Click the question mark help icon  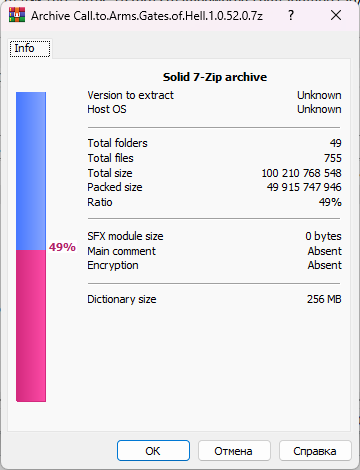click(291, 15)
